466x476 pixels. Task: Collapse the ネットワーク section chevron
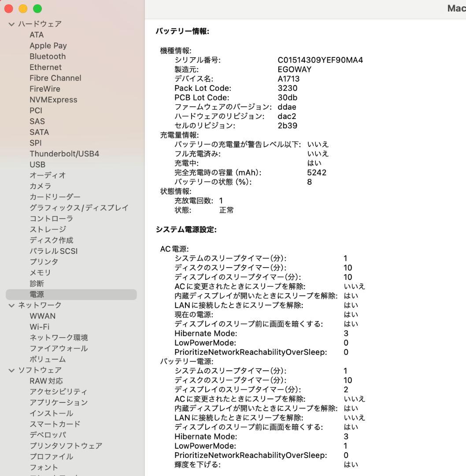[11, 305]
